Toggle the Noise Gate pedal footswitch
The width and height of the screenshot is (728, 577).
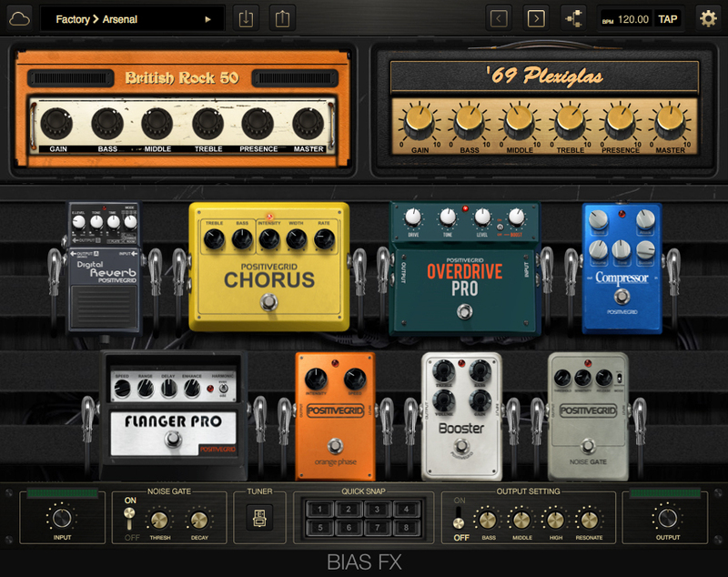tap(588, 446)
